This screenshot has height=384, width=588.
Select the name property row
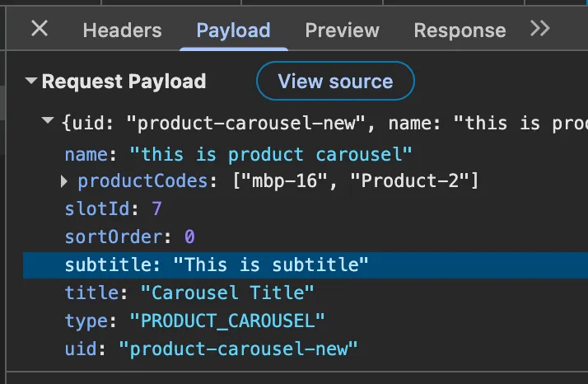click(306, 154)
